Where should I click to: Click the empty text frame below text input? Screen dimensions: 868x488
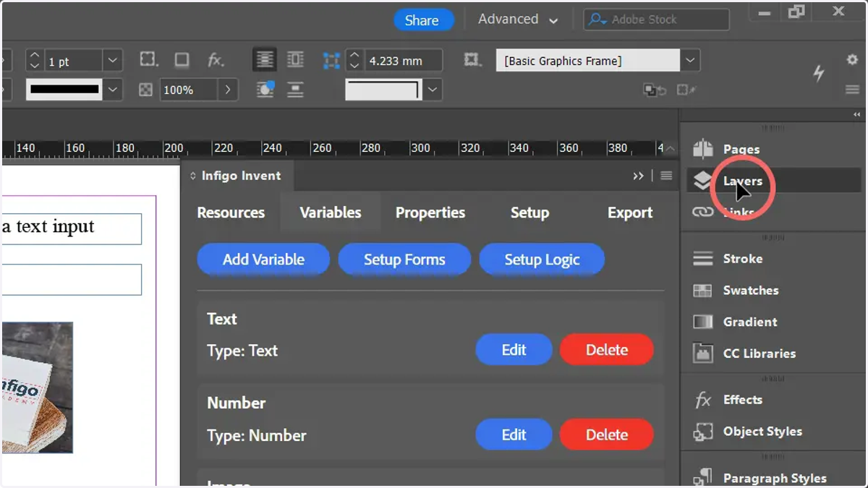[71, 280]
